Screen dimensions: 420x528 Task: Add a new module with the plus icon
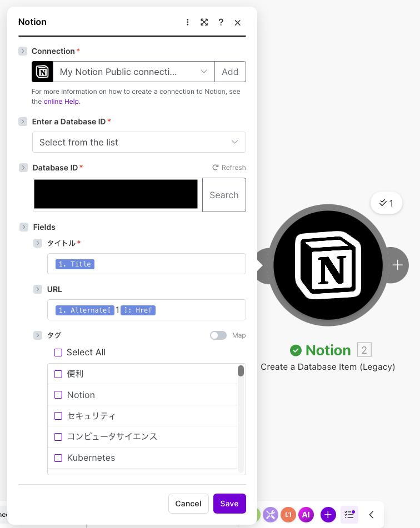coord(328,515)
